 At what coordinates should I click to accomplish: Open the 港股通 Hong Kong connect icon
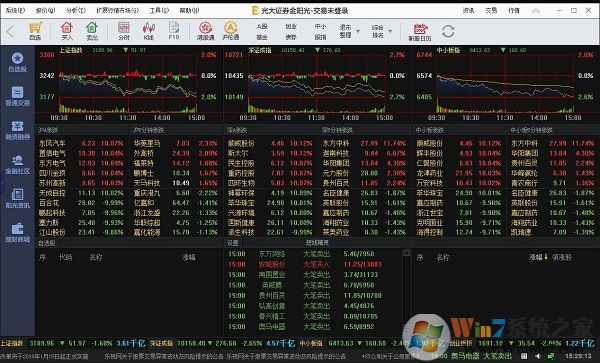205,31
